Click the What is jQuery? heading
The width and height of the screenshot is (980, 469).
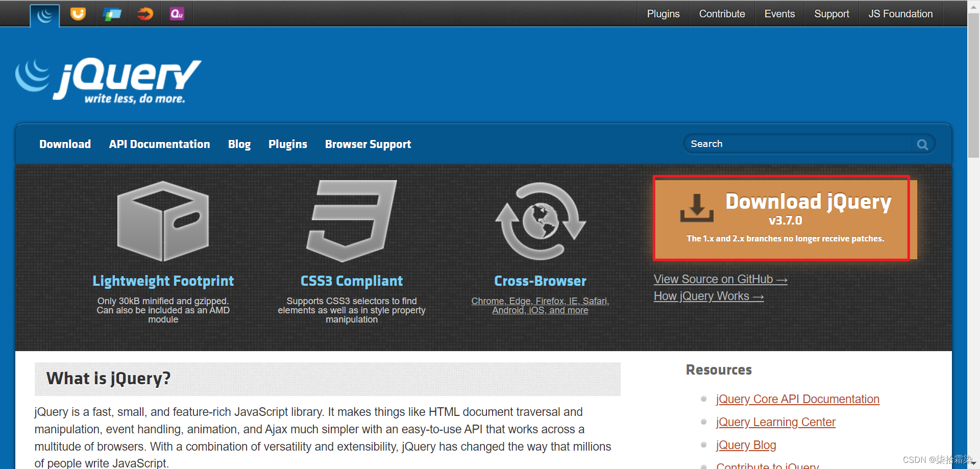(108, 379)
